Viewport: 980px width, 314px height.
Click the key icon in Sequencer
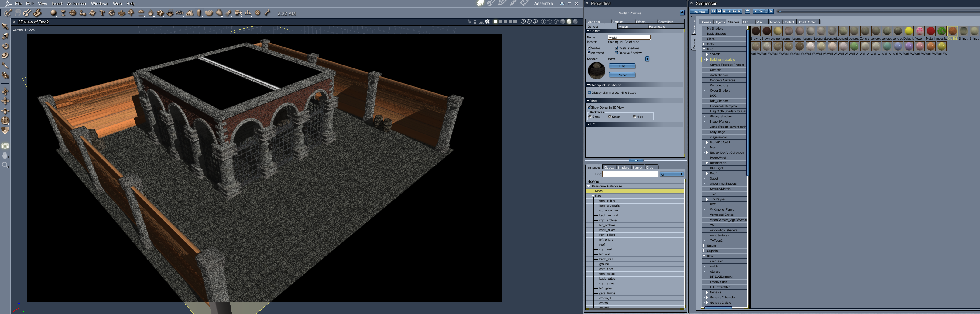pos(760,11)
